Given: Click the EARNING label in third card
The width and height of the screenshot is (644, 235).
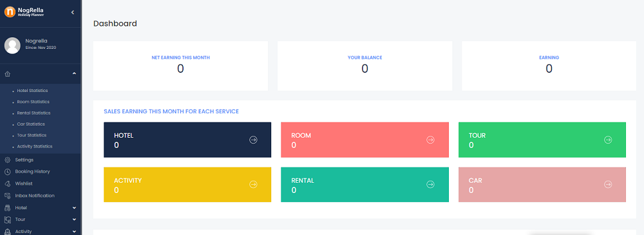Looking at the screenshot, I should pyautogui.click(x=549, y=57).
